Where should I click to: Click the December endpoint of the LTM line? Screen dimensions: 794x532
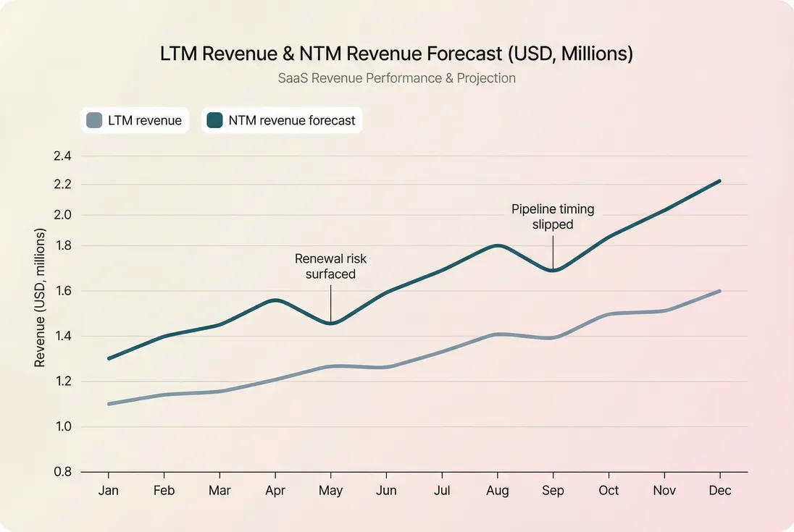pos(720,292)
